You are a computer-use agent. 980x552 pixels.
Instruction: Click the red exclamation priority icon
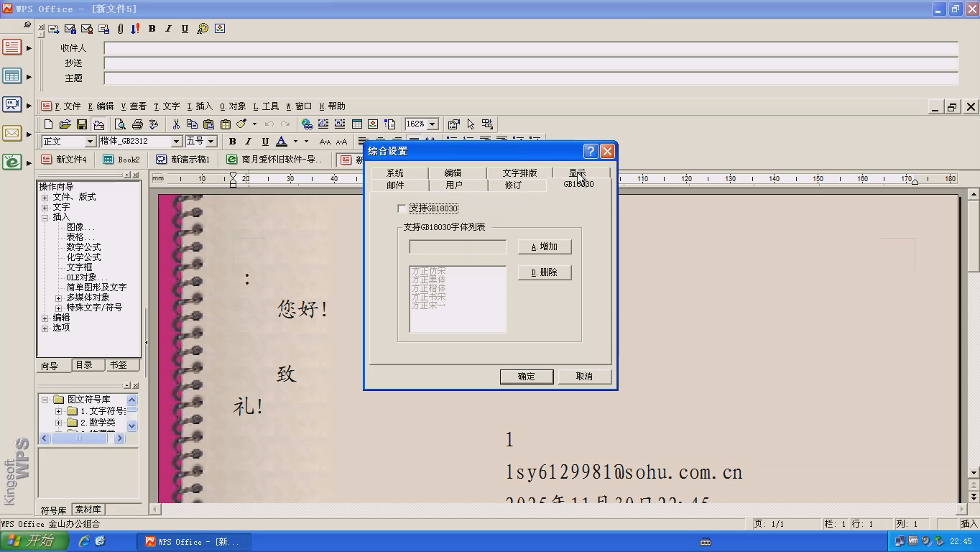coord(136,29)
